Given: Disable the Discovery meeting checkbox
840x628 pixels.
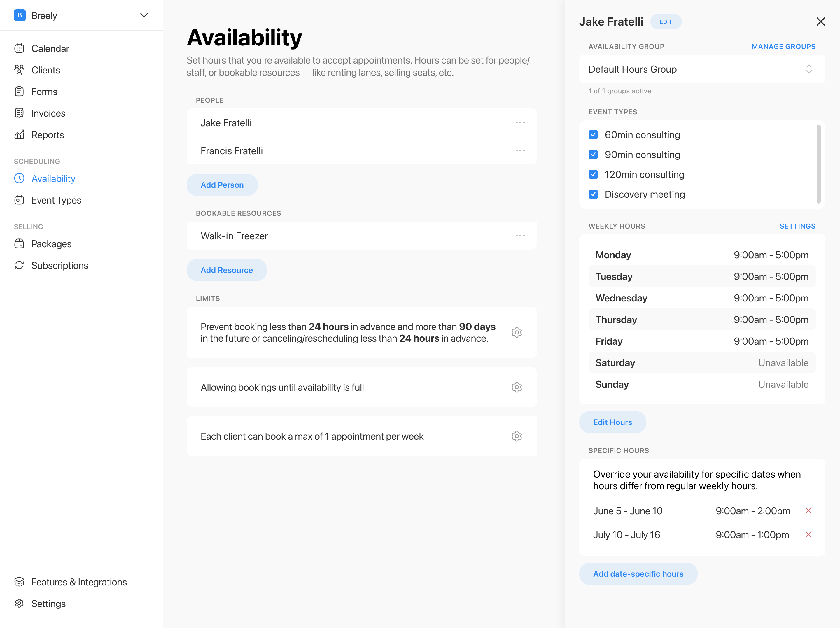Looking at the screenshot, I should click(x=593, y=194).
